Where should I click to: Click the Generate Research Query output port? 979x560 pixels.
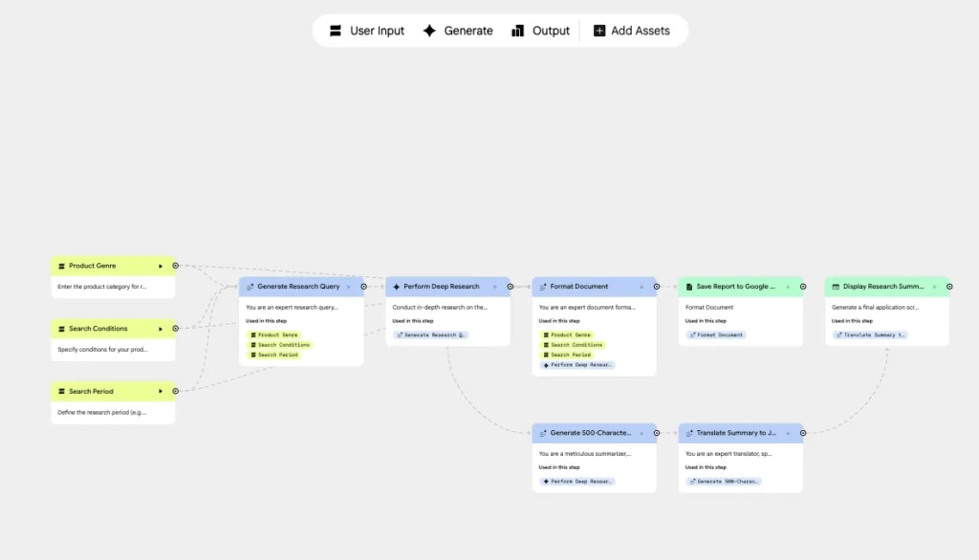[x=363, y=287]
